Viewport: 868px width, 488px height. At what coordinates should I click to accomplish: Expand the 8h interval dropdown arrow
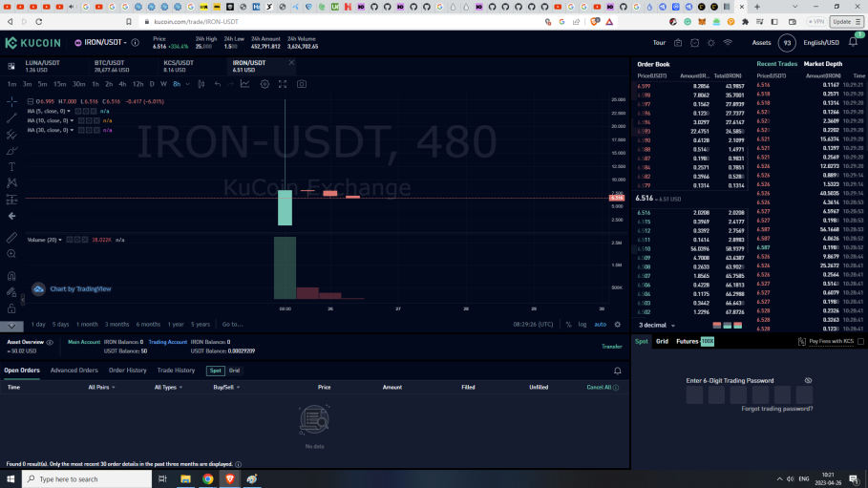click(x=188, y=84)
